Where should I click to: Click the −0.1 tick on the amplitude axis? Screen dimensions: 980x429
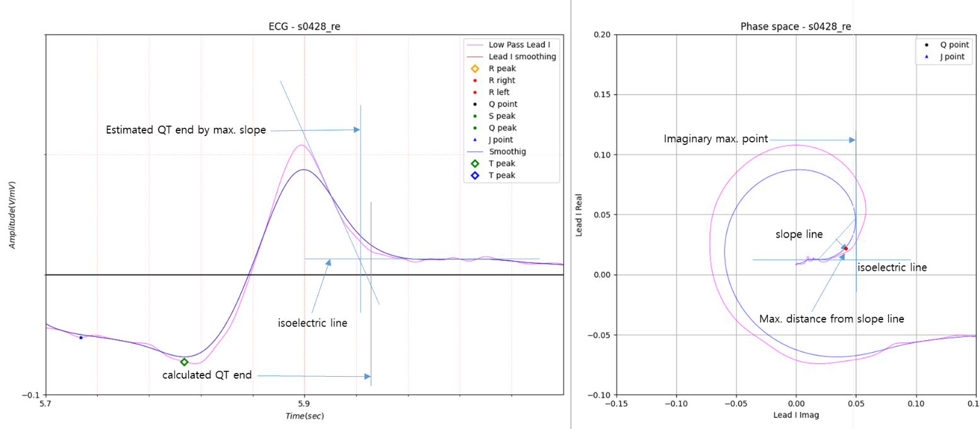[30, 395]
